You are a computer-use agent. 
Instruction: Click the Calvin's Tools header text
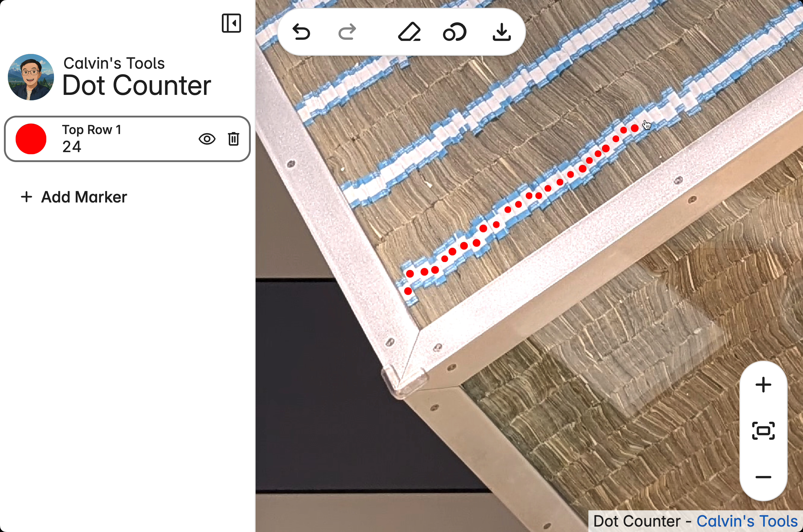[114, 63]
